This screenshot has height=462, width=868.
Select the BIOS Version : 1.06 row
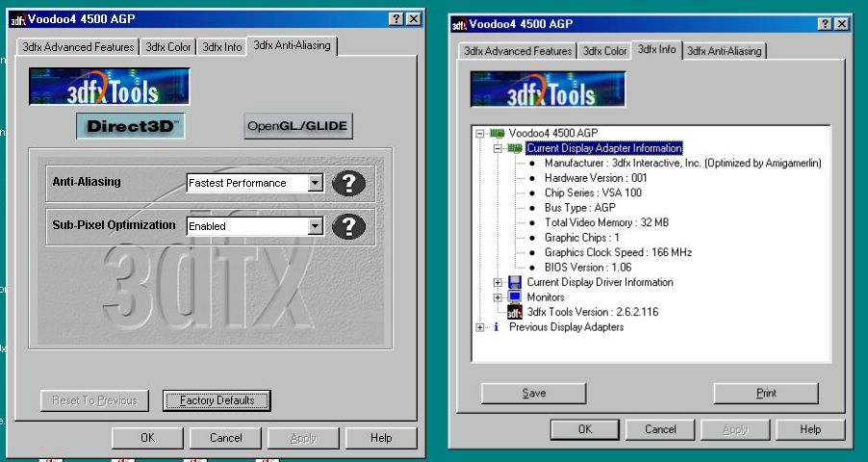(x=588, y=268)
